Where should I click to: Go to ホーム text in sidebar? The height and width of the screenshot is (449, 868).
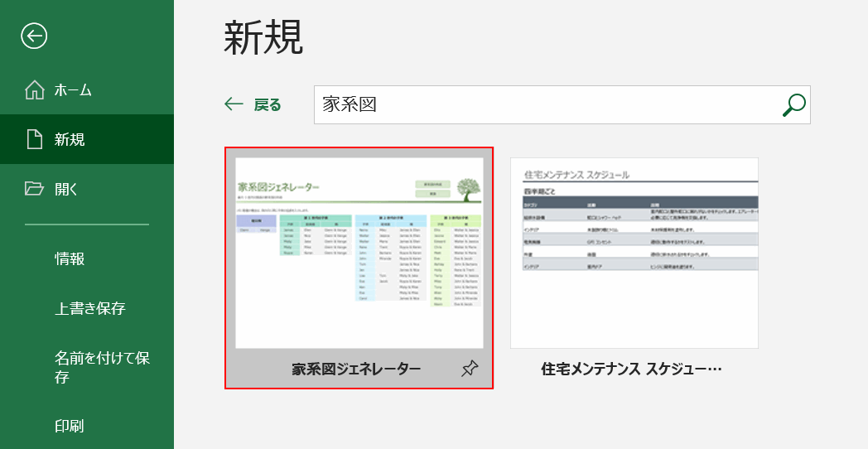click(x=73, y=90)
